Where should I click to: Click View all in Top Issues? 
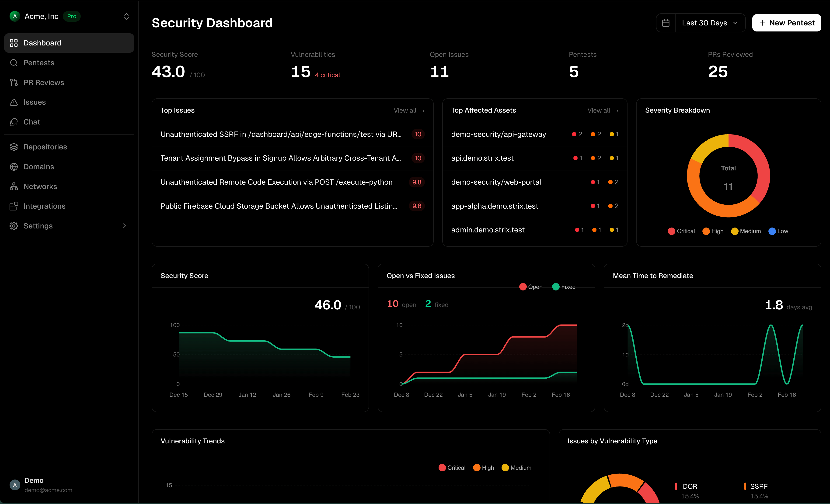tap(409, 110)
